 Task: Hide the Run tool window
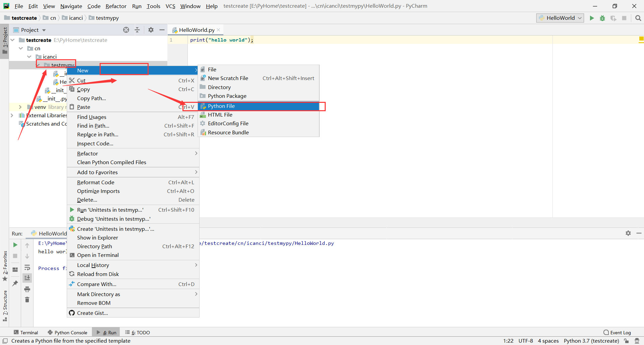pyautogui.click(x=639, y=233)
